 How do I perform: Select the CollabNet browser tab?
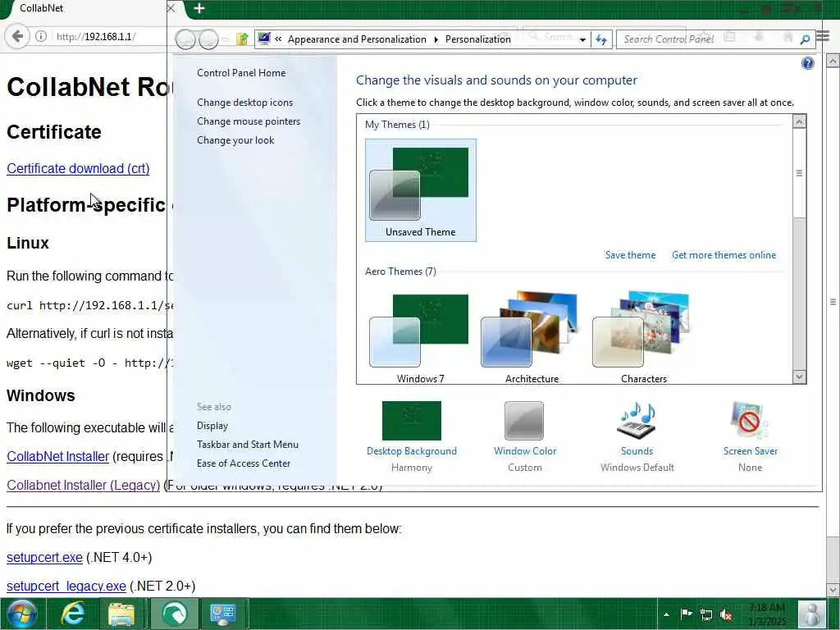[x=85, y=8]
